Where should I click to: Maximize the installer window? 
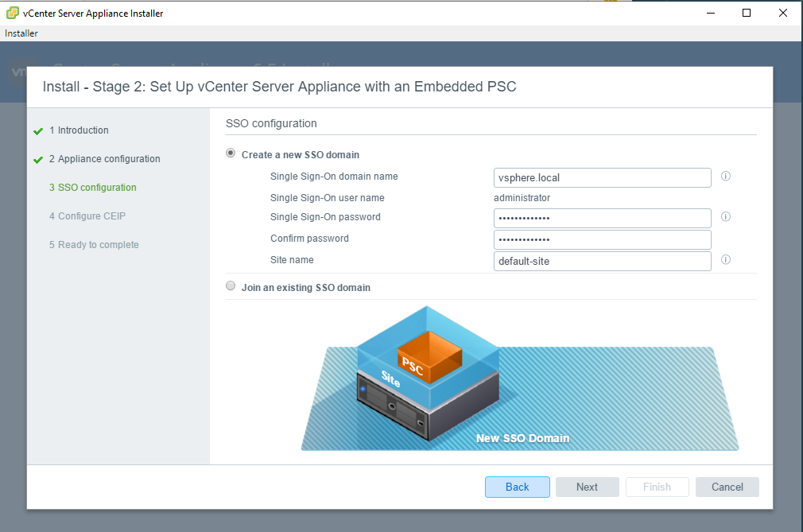pyautogui.click(x=747, y=13)
